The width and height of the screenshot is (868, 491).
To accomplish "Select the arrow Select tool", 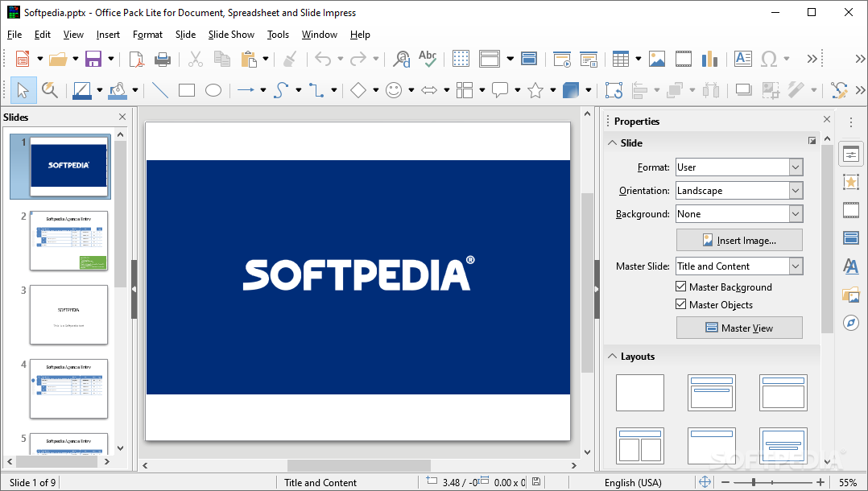I will [23, 90].
